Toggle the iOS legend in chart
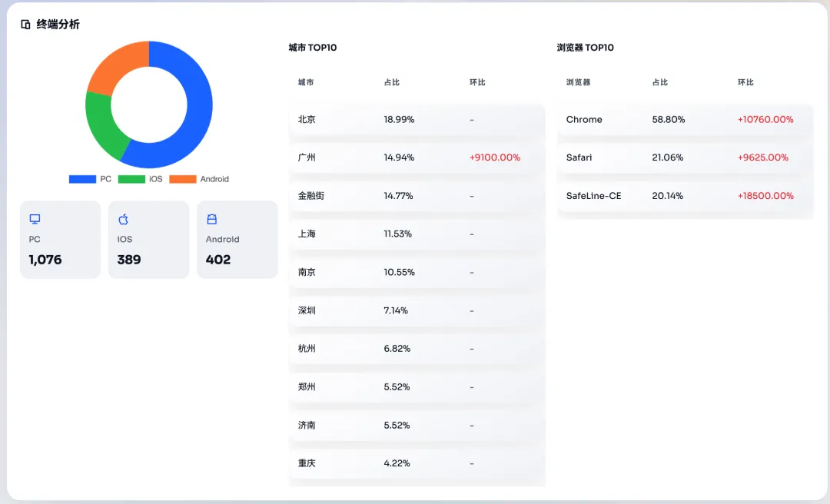 [x=140, y=179]
